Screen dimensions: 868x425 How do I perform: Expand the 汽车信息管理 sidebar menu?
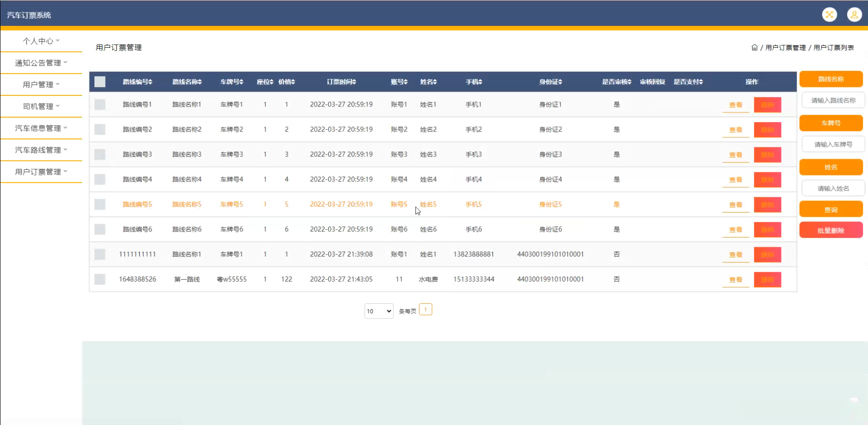(41, 128)
